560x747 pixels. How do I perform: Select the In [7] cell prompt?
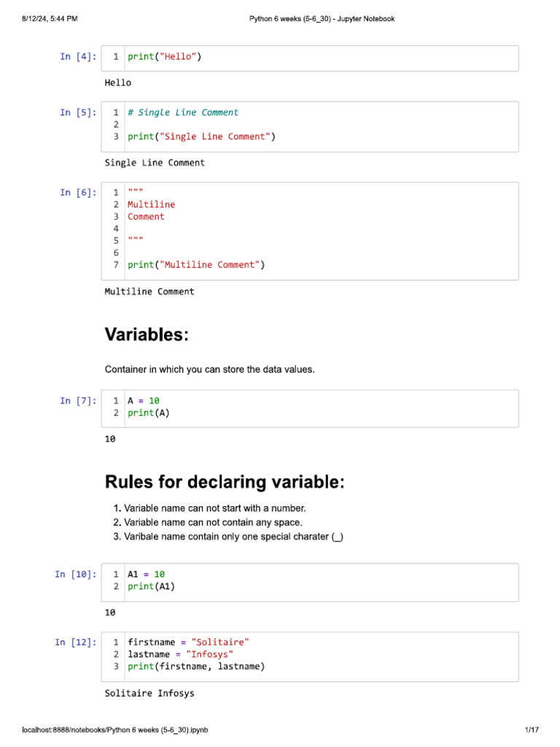coord(78,400)
